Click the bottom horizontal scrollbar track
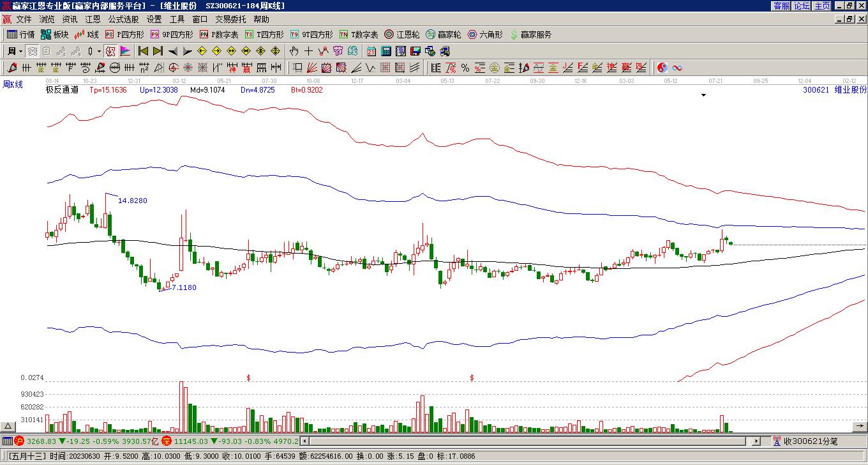Image resolution: width=868 pixels, height=465 pixels. [x=530, y=441]
